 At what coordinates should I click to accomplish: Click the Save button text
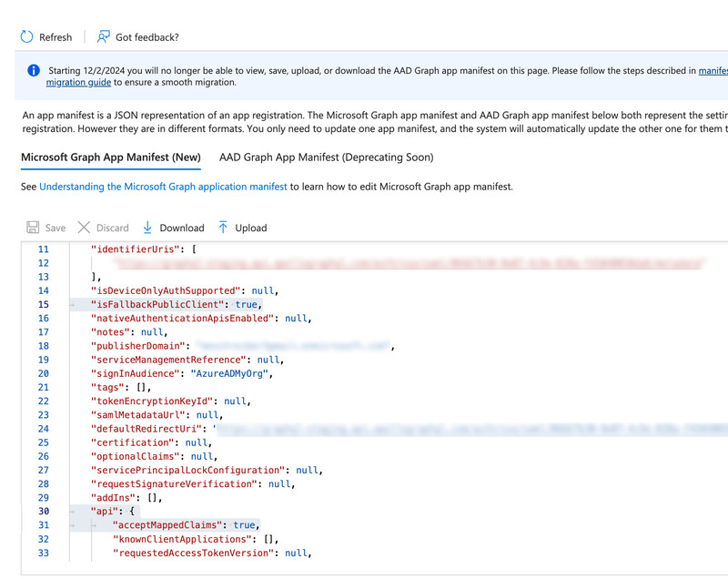click(x=56, y=228)
